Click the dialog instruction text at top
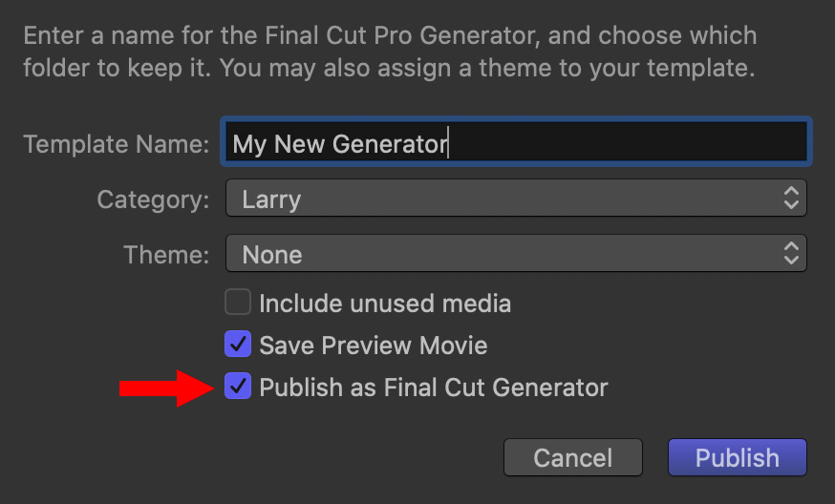The width and height of the screenshot is (835, 504). [x=390, y=52]
